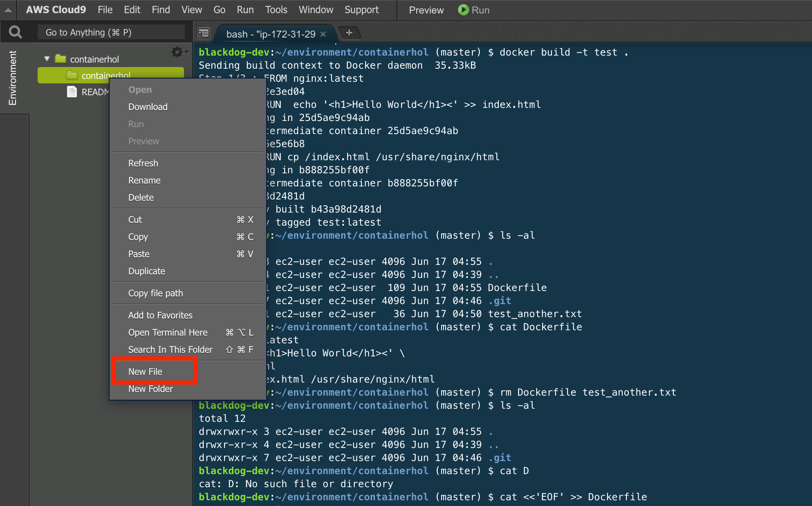Screen dimensions: 812x506
Task: Choose Cut from context menu
Action: click(x=188, y=219)
